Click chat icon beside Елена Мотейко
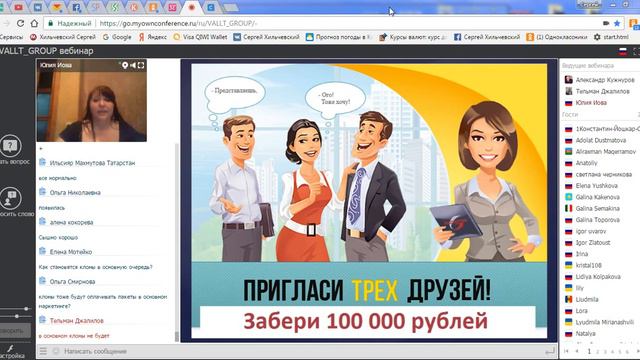 click(x=42, y=251)
